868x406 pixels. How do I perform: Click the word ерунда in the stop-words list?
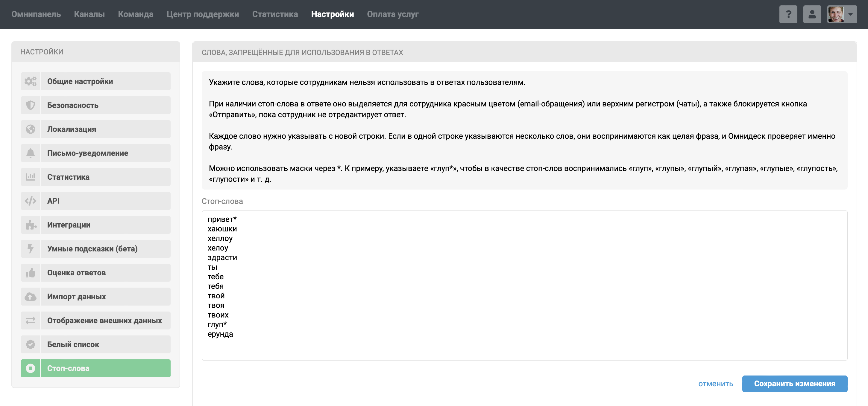pos(220,334)
